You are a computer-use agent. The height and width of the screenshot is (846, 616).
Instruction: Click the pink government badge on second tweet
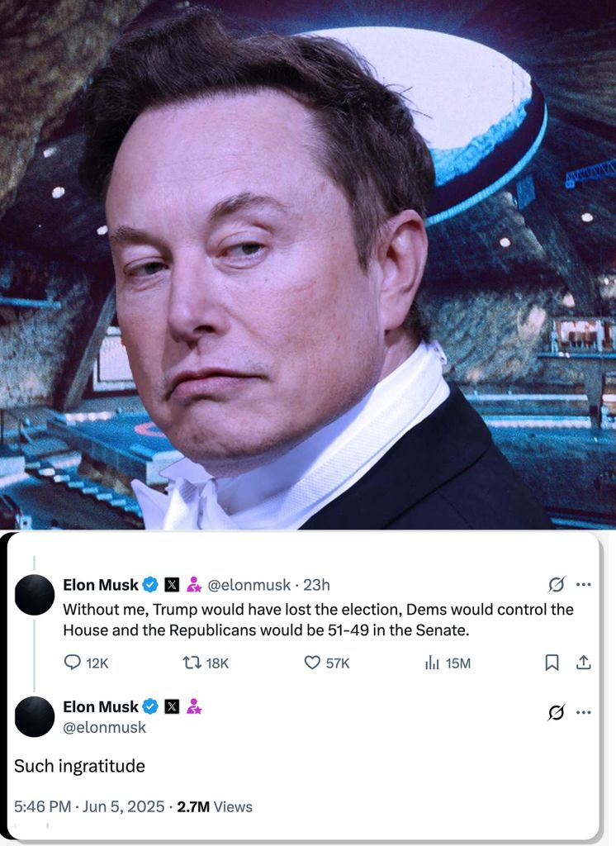coord(194,706)
